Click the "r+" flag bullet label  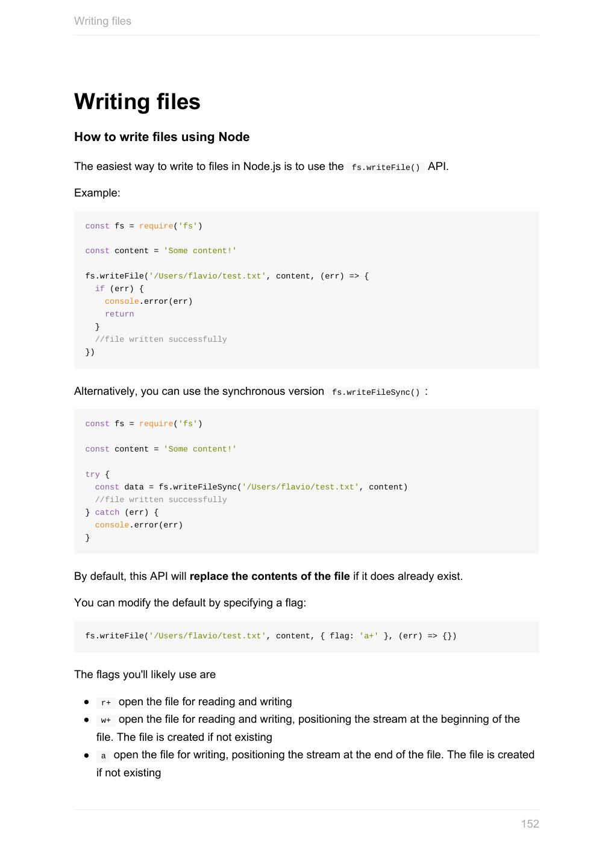click(x=105, y=703)
